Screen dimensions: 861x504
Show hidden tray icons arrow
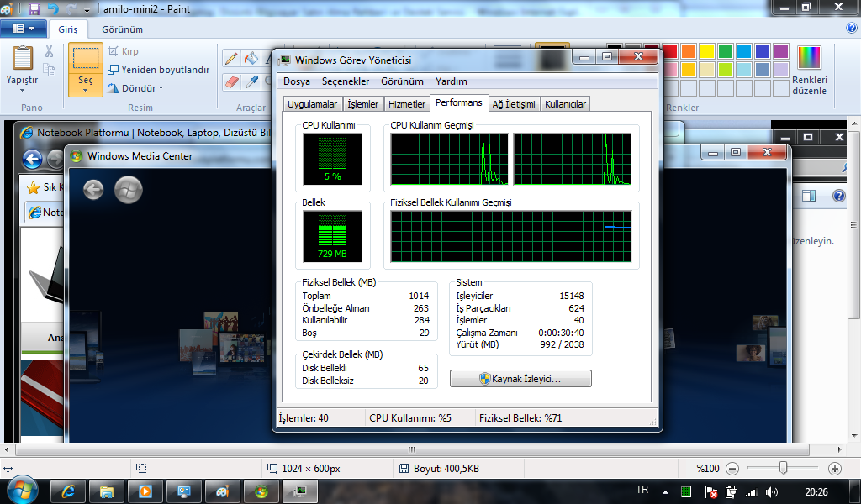[x=666, y=492]
